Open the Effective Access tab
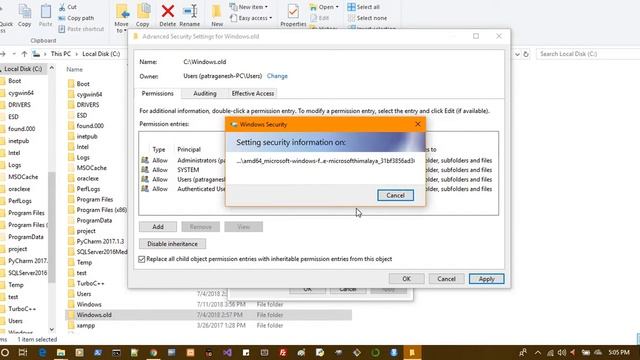640x360 pixels. (253, 93)
